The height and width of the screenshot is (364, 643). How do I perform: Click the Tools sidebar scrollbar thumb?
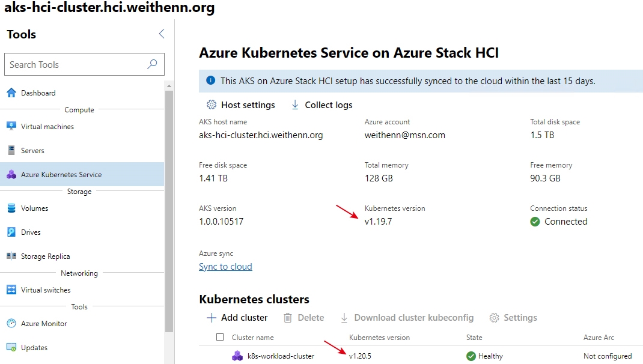click(x=169, y=211)
